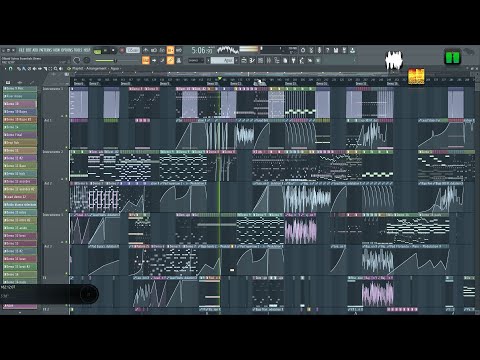Toggle the step editing mode icon
The width and height of the screenshot is (480, 360).
coord(162,60)
